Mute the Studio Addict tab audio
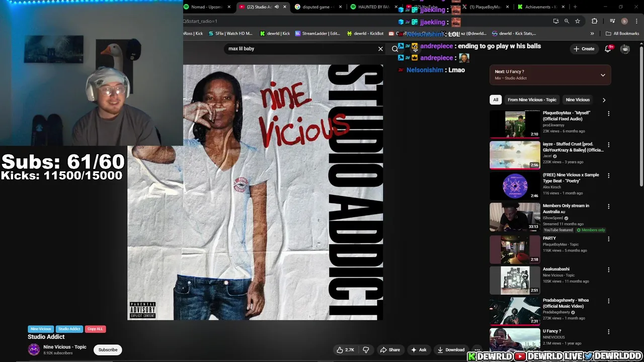 [x=277, y=7]
